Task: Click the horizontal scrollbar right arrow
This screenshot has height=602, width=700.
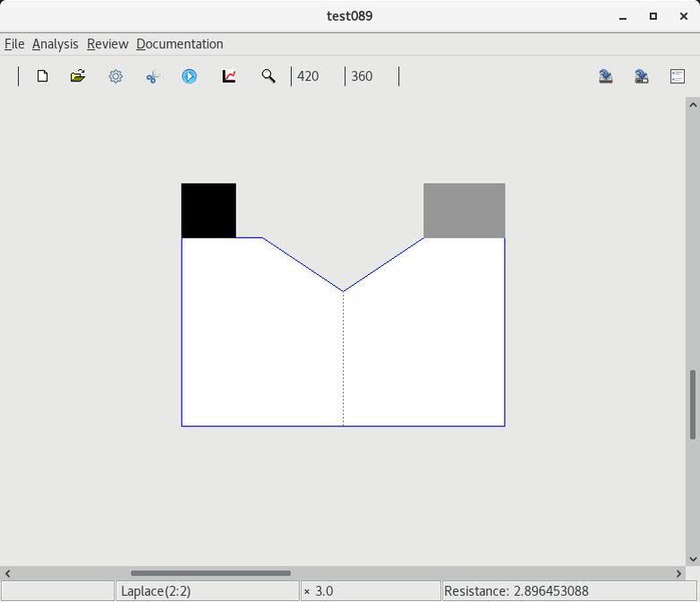Action: (679, 573)
